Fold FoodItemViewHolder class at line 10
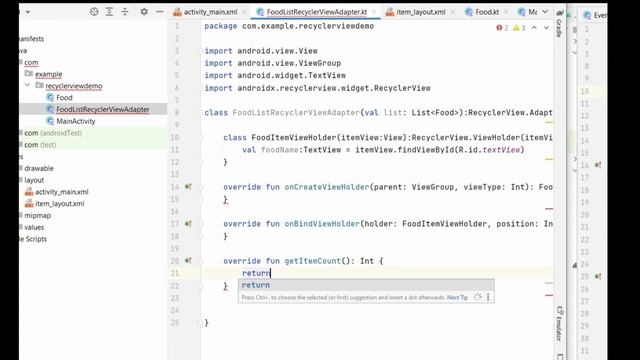 (x=200, y=138)
